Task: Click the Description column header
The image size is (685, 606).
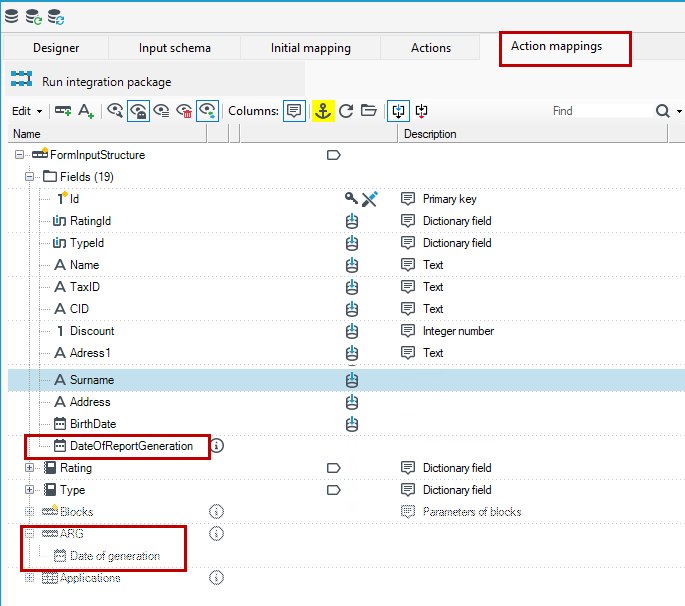Action: 533,134
